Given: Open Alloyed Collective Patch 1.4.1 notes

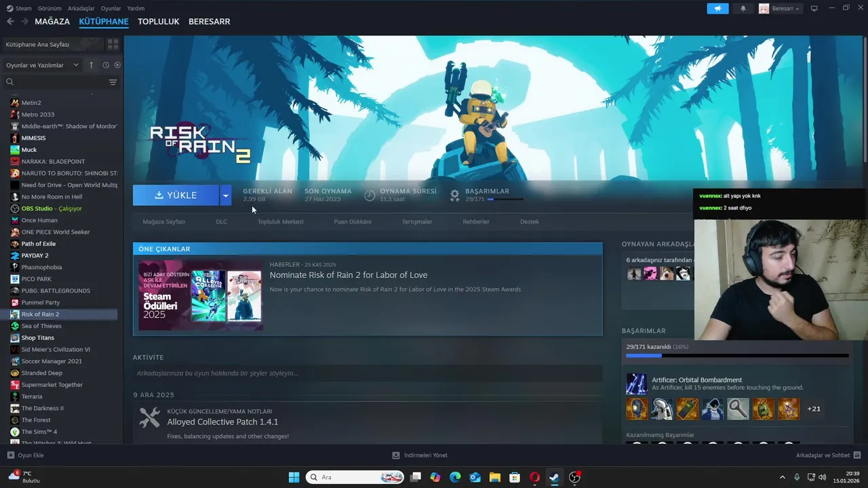Looking at the screenshot, I should click(x=222, y=422).
